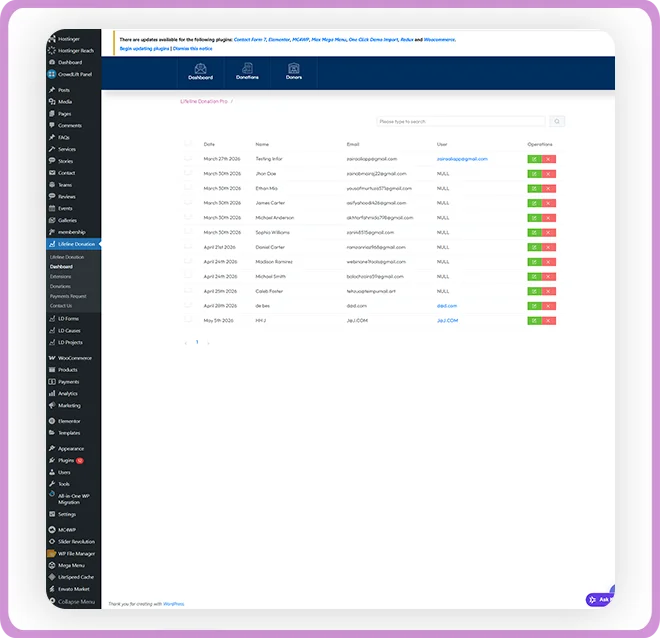
Task: Click green edit icon for Testing Infor row
Action: click(534, 159)
